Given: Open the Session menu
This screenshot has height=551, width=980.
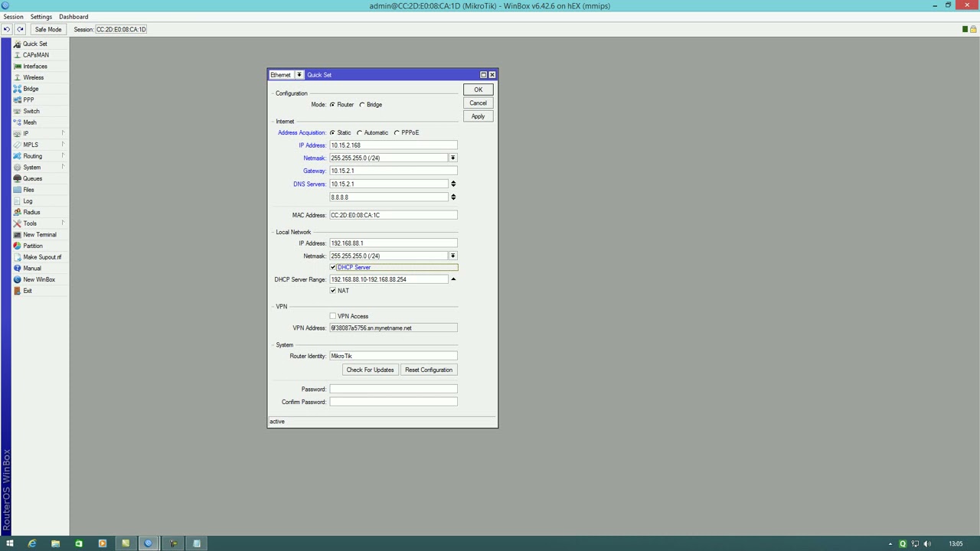Looking at the screenshot, I should 13,16.
